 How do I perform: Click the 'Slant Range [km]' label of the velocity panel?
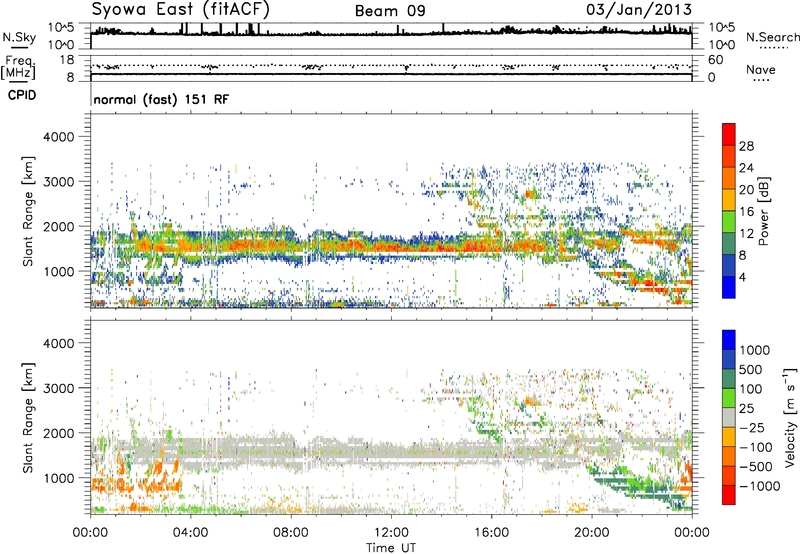[28, 418]
